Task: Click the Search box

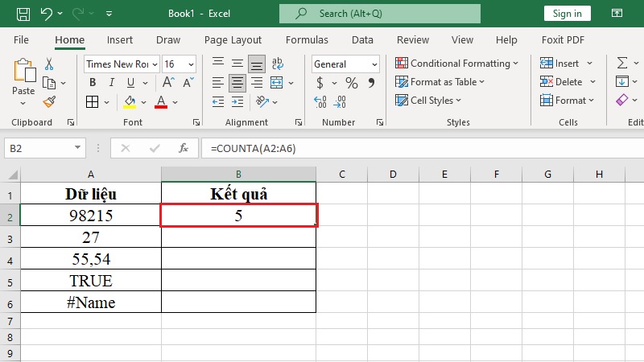Action: pyautogui.click(x=380, y=14)
